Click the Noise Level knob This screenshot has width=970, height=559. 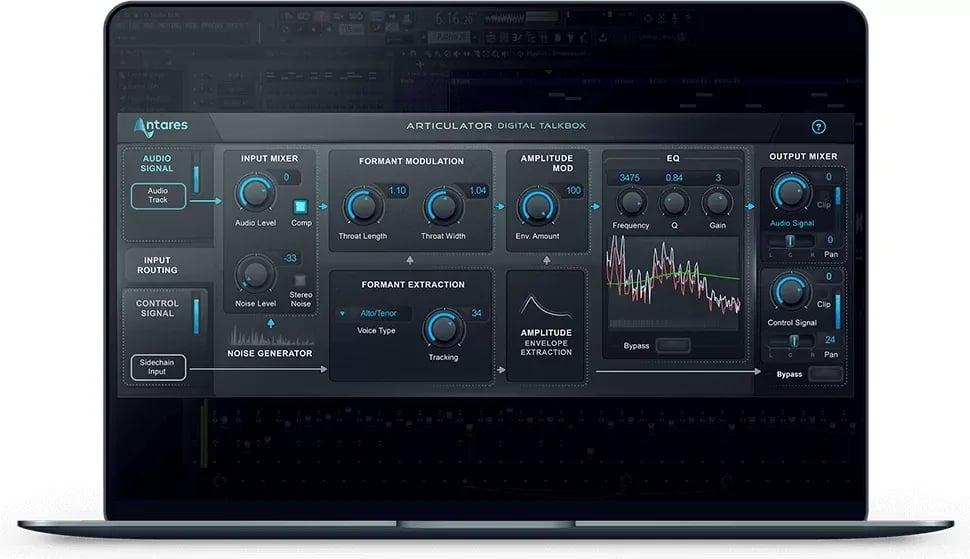[x=255, y=273]
